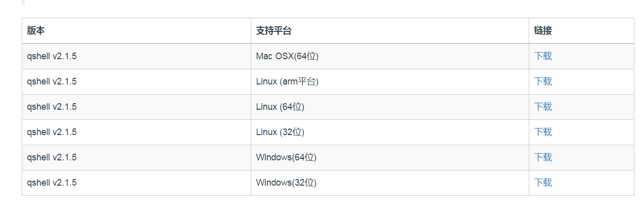
Task: Click qshell v2.1.5 in the Windows(32位) row
Action: 52,183
